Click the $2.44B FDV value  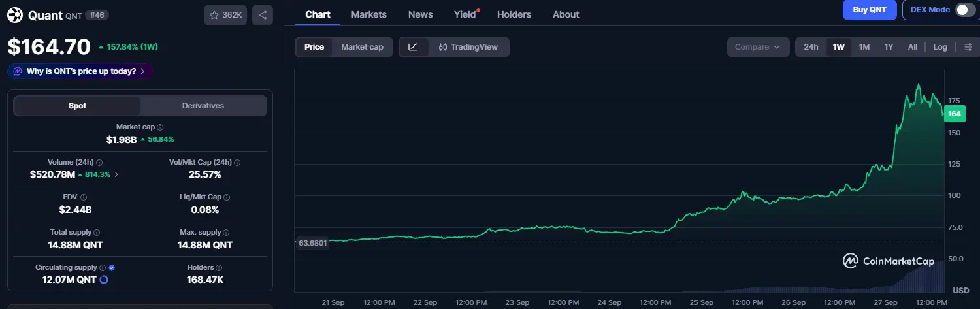click(x=75, y=210)
